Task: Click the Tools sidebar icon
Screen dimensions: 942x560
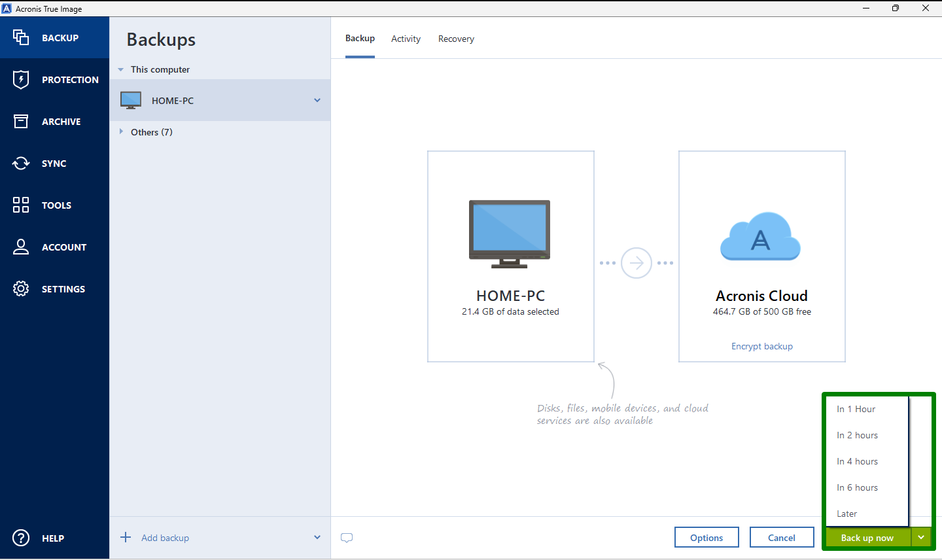Action: [x=54, y=205]
